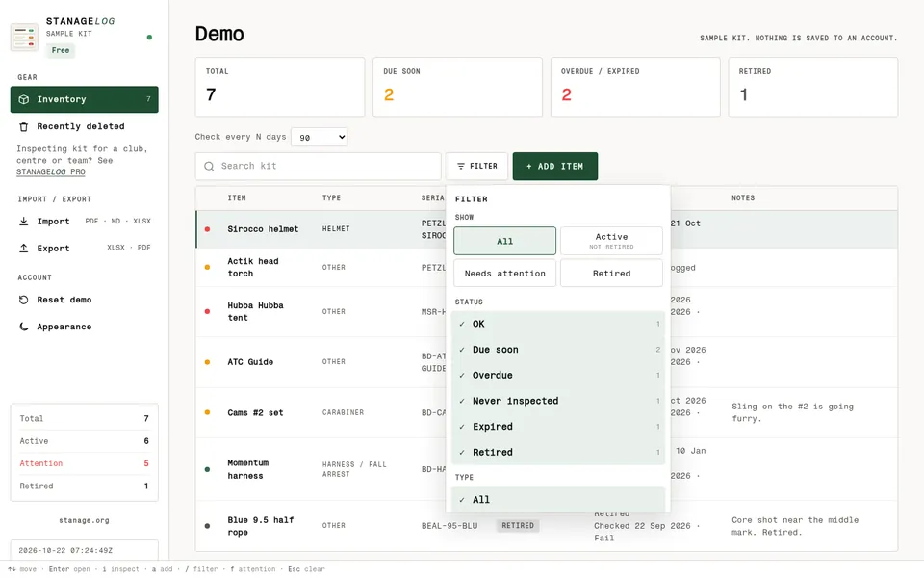Click the Free plan badge
The image size is (924, 578).
click(x=60, y=51)
